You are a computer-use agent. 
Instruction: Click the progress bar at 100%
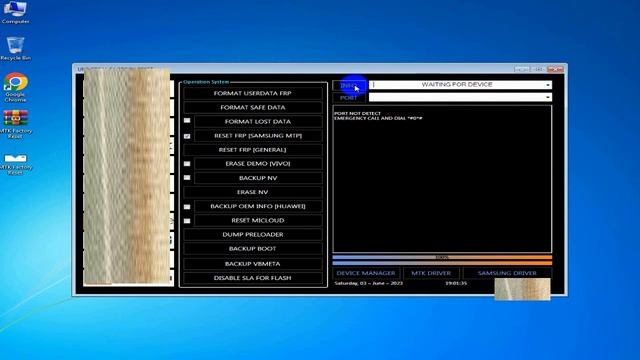[x=442, y=258]
